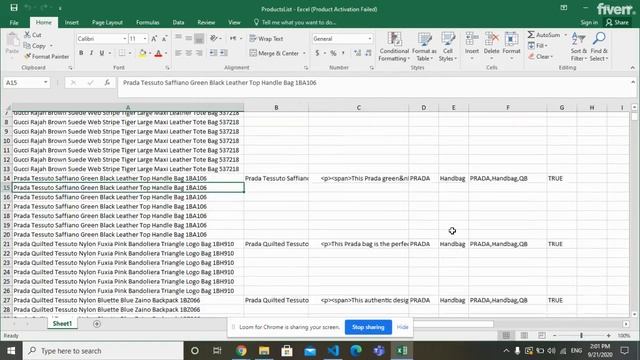This screenshot has width=640, height=360.
Task: Switch to the Review tab
Action: [206, 22]
